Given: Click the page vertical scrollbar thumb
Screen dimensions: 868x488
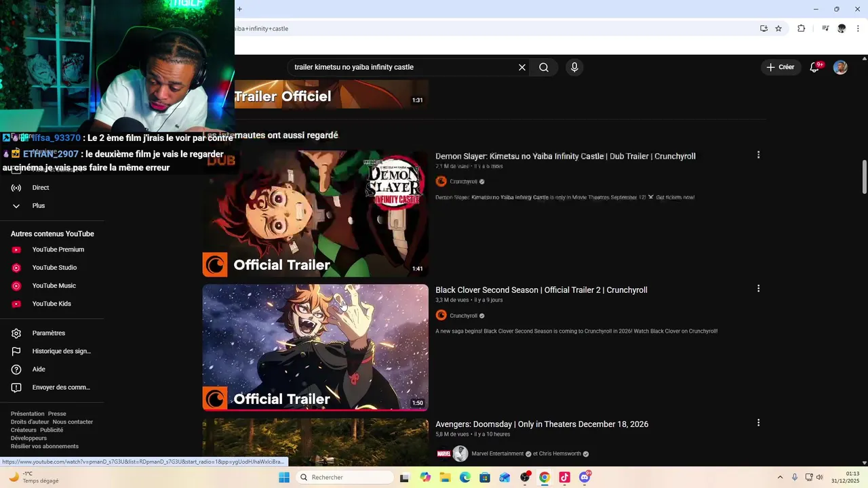Looking at the screenshot, I should pyautogui.click(x=864, y=176).
